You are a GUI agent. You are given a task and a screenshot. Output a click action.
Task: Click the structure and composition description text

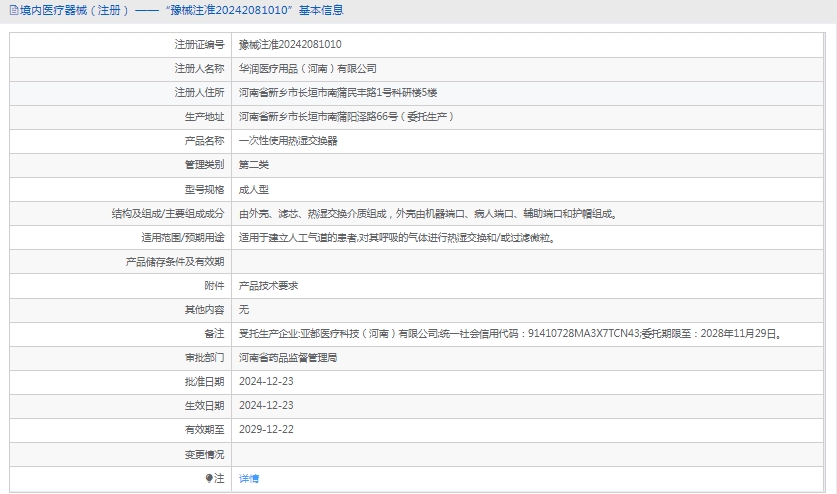coord(427,213)
